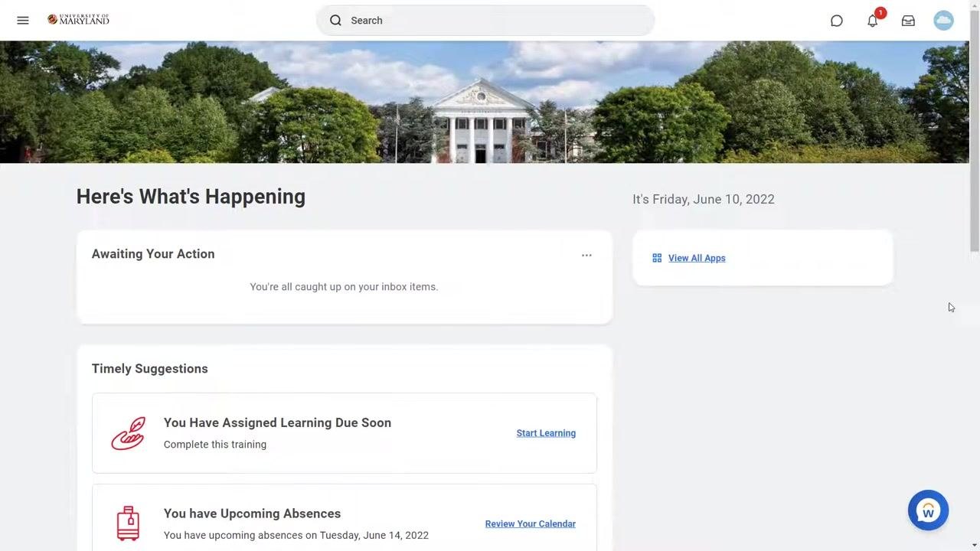Image resolution: width=980 pixels, height=551 pixels.
Task: Click the grid icon beside View All Apps
Action: click(657, 258)
